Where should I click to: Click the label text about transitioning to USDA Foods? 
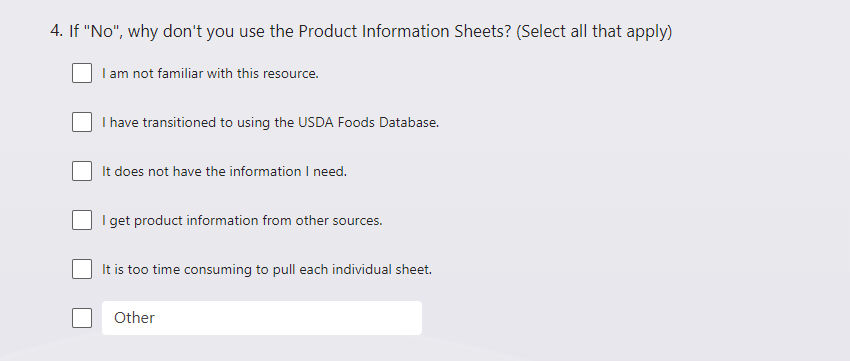271,123
